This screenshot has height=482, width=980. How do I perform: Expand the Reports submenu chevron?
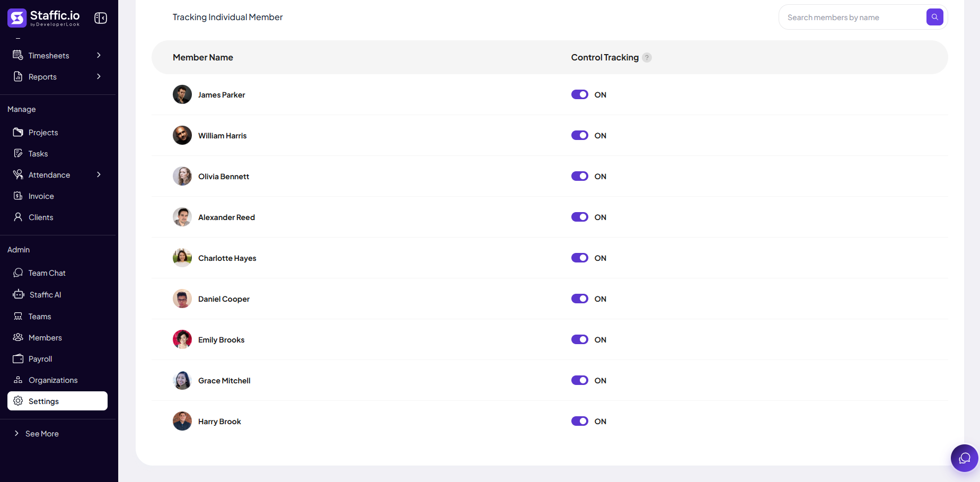click(99, 76)
